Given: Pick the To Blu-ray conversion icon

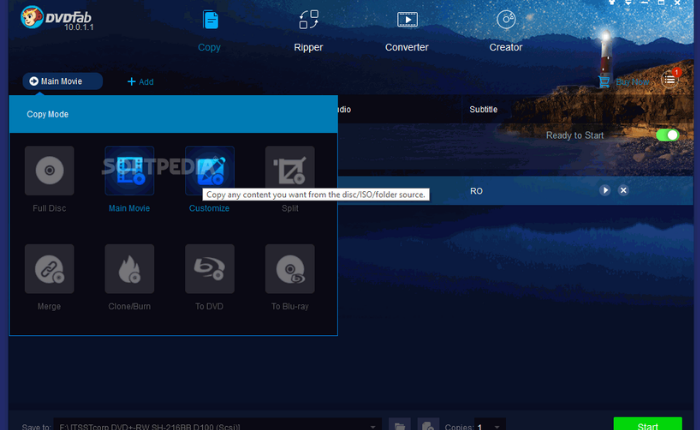Looking at the screenshot, I should pos(290,269).
